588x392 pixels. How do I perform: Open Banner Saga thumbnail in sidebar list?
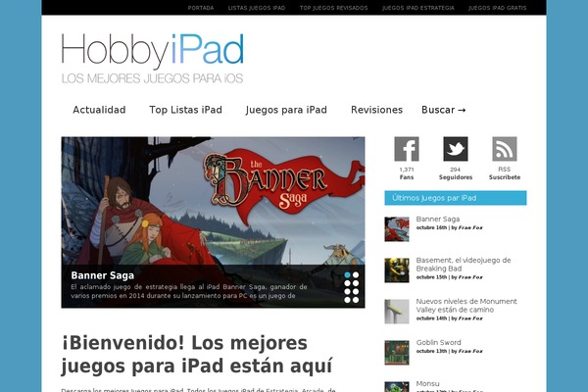point(397,229)
